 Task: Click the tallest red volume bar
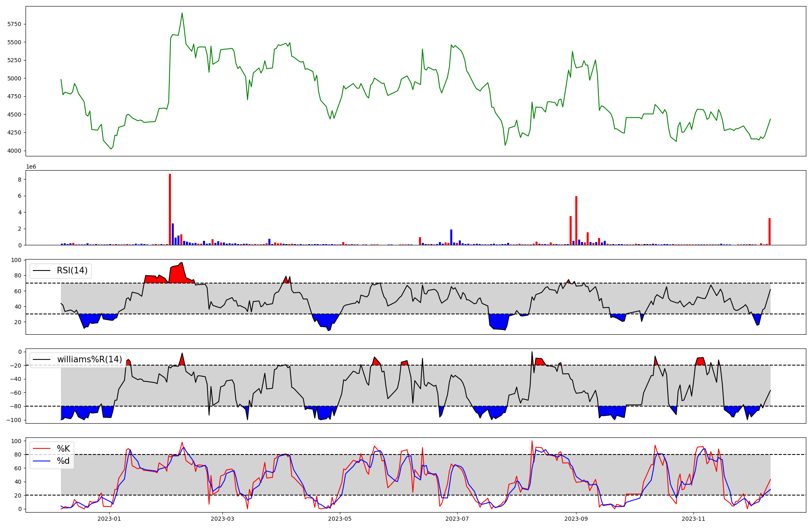170,210
